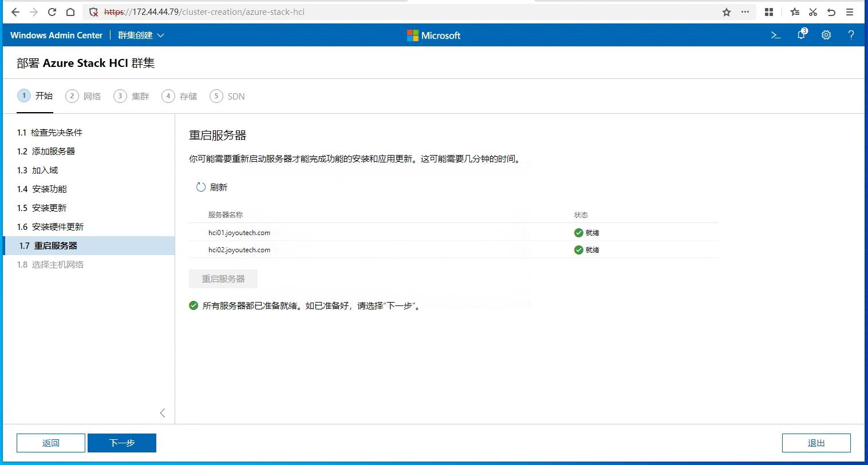Screen dimensions: 868x465
Task: Reload the page with browser refresh icon
Action: [x=52, y=12]
